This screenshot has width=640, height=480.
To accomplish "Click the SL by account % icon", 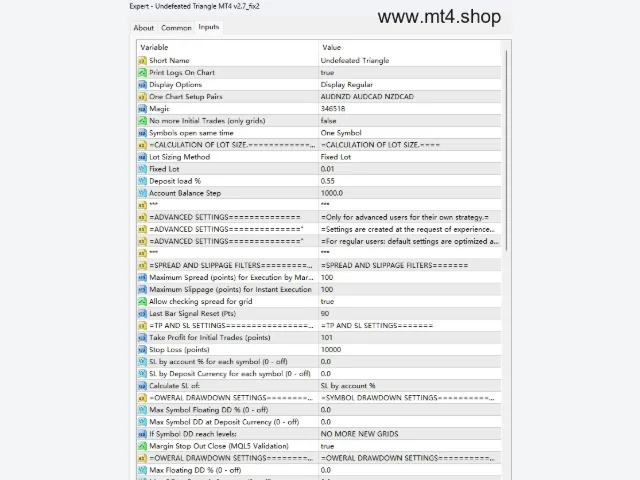I will [142, 362].
